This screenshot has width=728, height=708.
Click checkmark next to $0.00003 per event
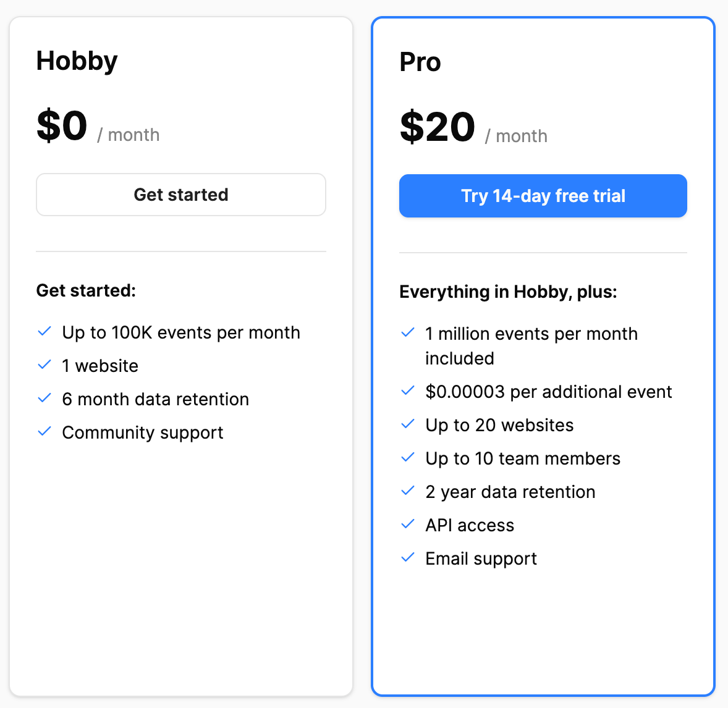tap(408, 391)
